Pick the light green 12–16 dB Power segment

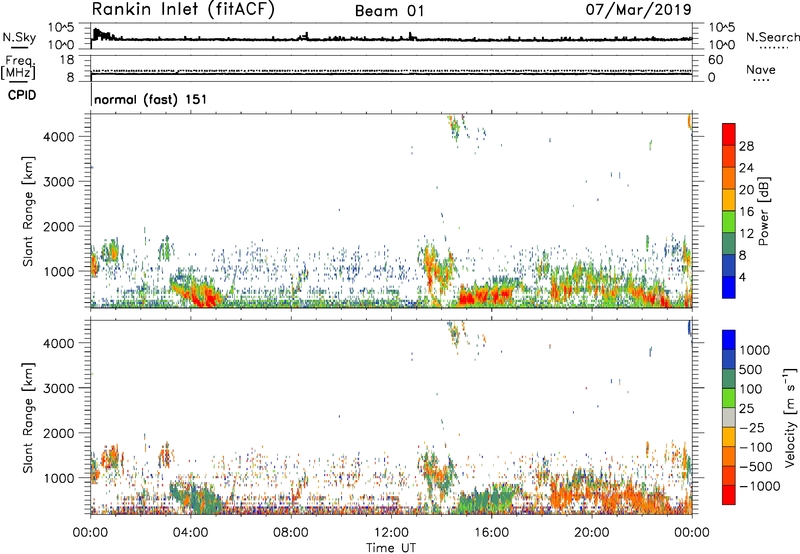point(729,221)
